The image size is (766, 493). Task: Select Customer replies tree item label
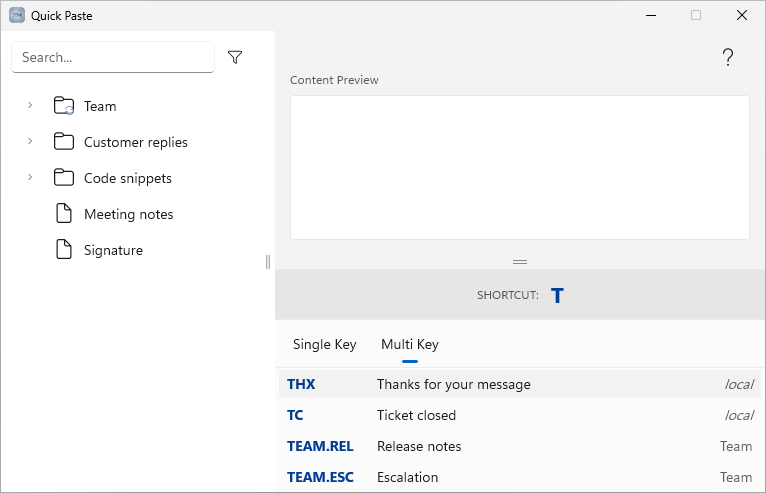[x=136, y=142]
